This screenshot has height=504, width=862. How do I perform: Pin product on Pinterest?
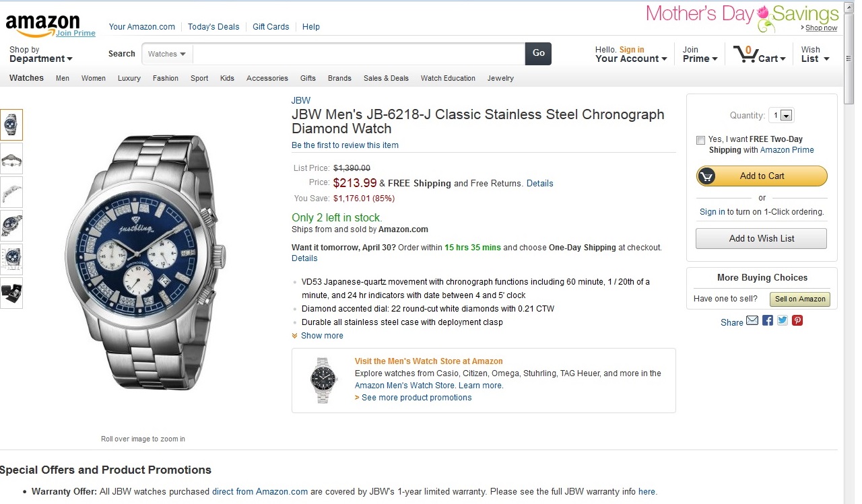797,320
